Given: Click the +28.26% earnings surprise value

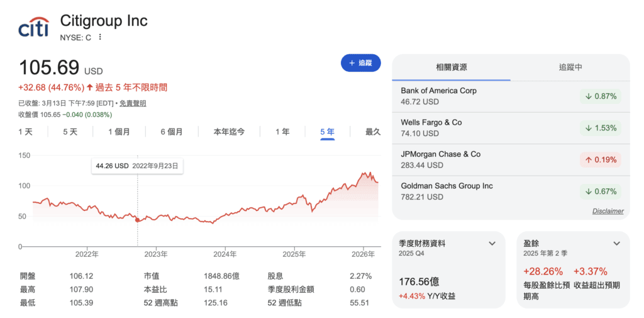Looking at the screenshot, I should 543,271.
